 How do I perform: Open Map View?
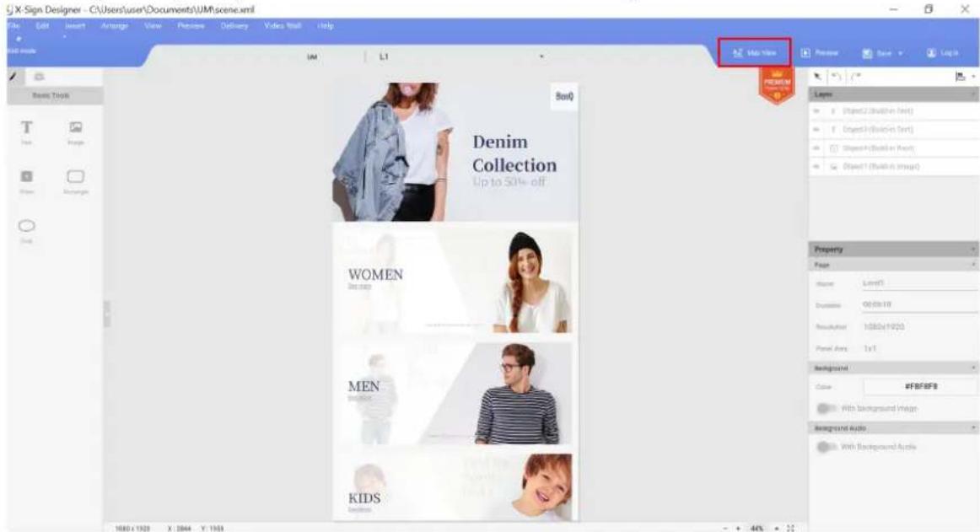[x=754, y=52]
